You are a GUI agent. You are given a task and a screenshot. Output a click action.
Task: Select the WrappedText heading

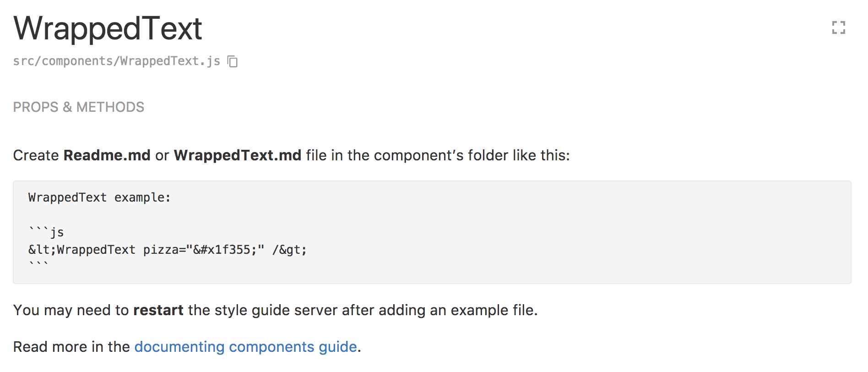[108, 28]
